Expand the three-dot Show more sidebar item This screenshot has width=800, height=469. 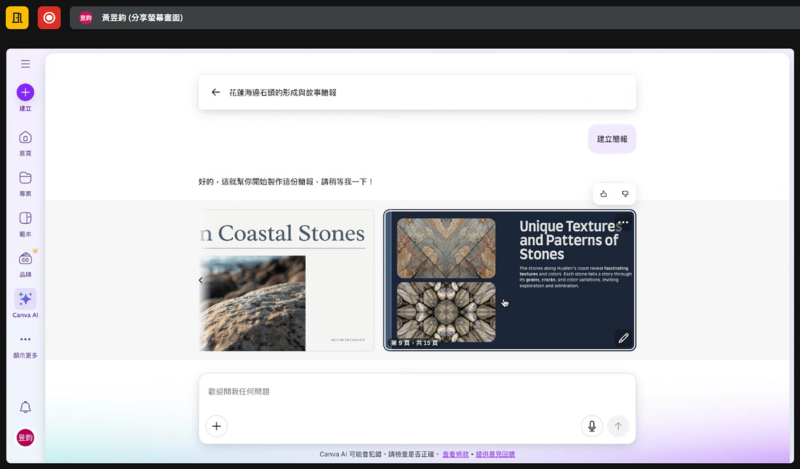(25, 339)
